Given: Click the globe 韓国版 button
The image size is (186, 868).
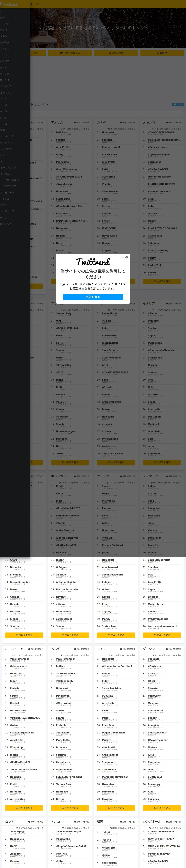Looking at the screenshot, I should tap(162, 53).
